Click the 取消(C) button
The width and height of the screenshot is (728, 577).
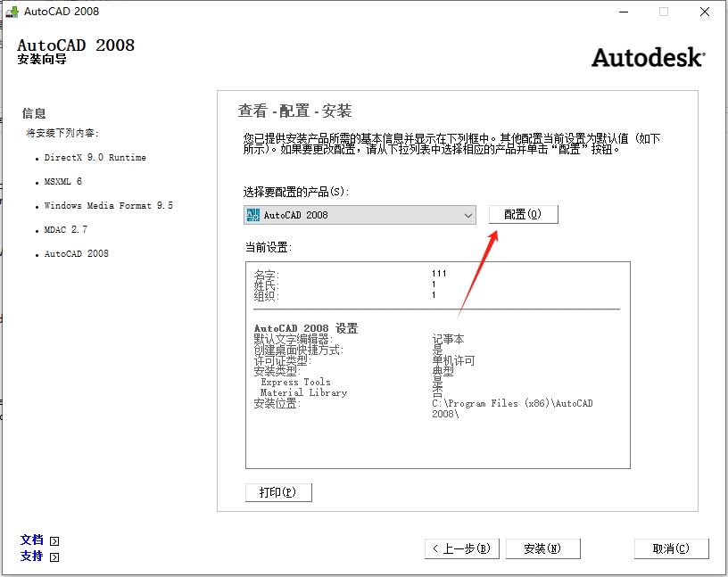click(672, 548)
